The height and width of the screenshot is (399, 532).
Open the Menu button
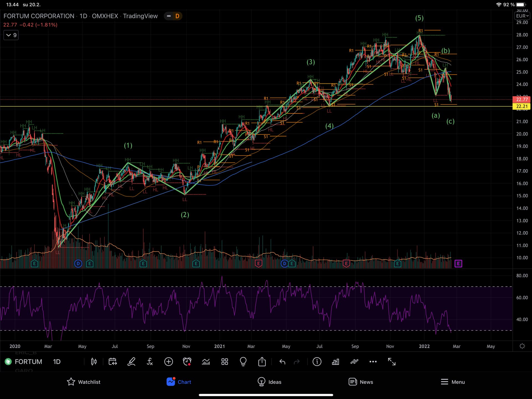coord(453,382)
